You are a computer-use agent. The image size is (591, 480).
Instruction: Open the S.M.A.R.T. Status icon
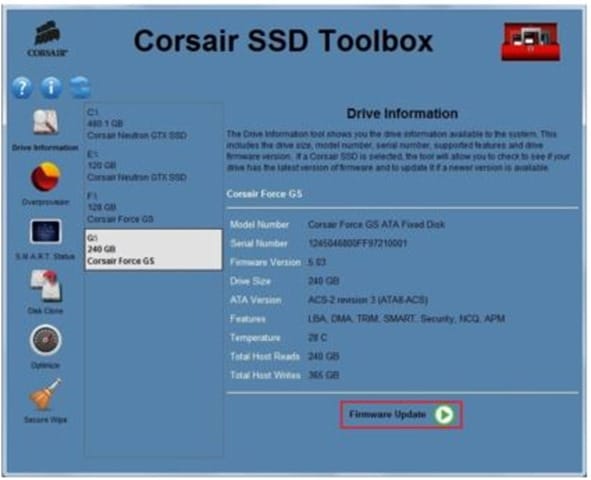click(45, 231)
